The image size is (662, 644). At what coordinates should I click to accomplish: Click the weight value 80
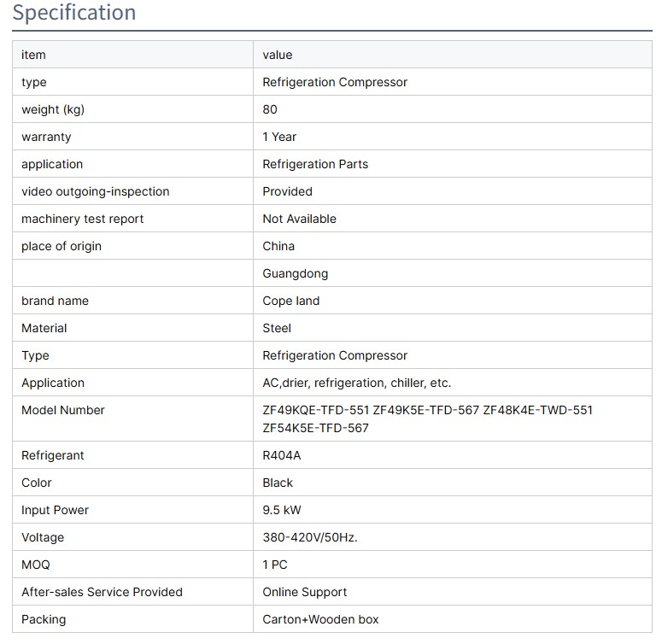click(x=270, y=109)
